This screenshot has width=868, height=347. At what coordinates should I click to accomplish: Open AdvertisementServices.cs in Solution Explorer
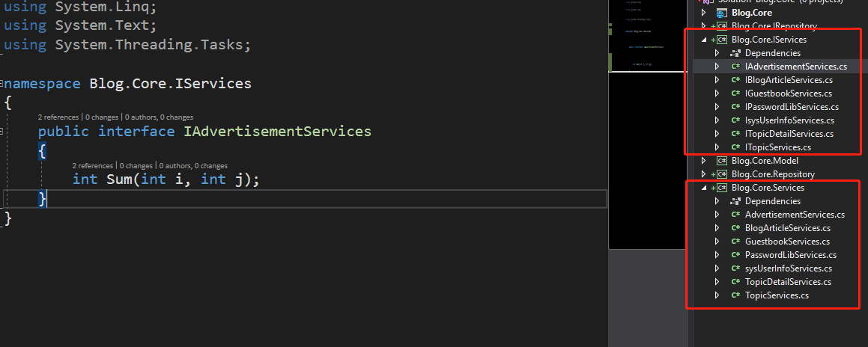tap(795, 215)
